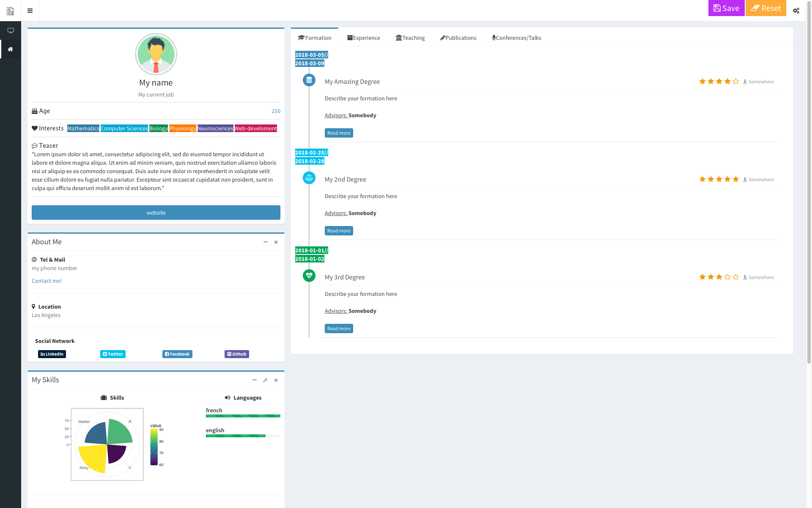Collapse the About Me box
Screen dimensions: 812x508
266,242
